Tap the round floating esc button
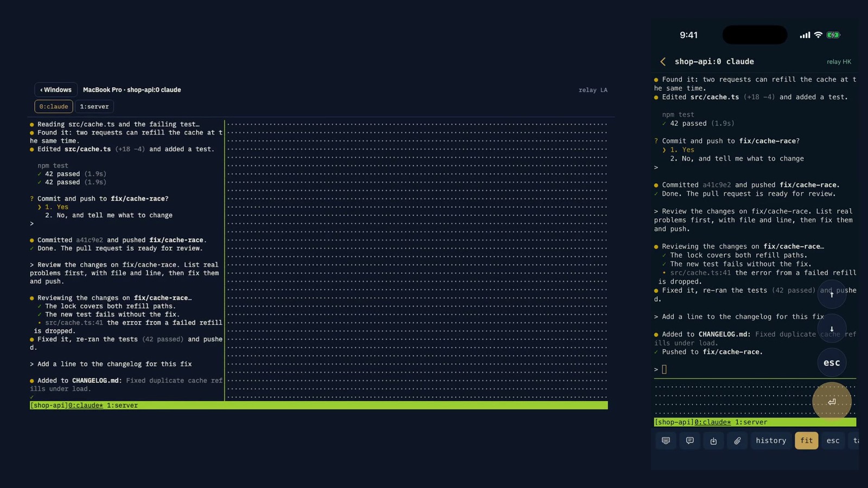The image size is (868, 488). point(832,363)
